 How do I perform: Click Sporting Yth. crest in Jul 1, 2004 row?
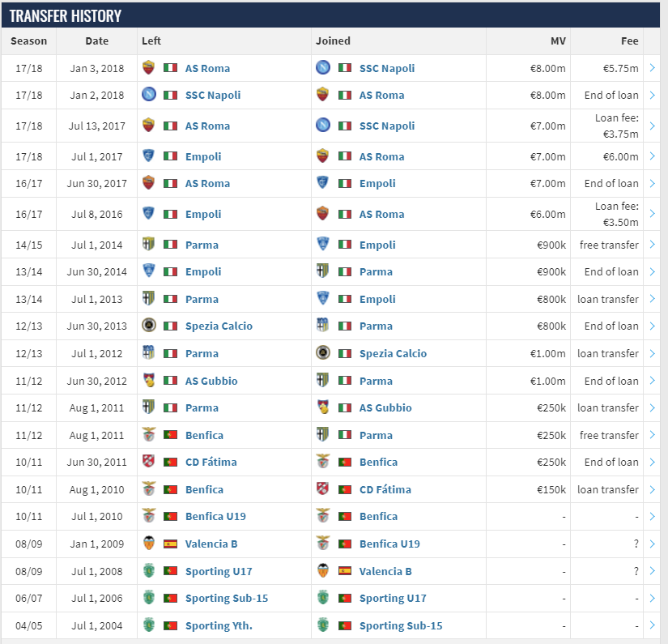pos(148,625)
